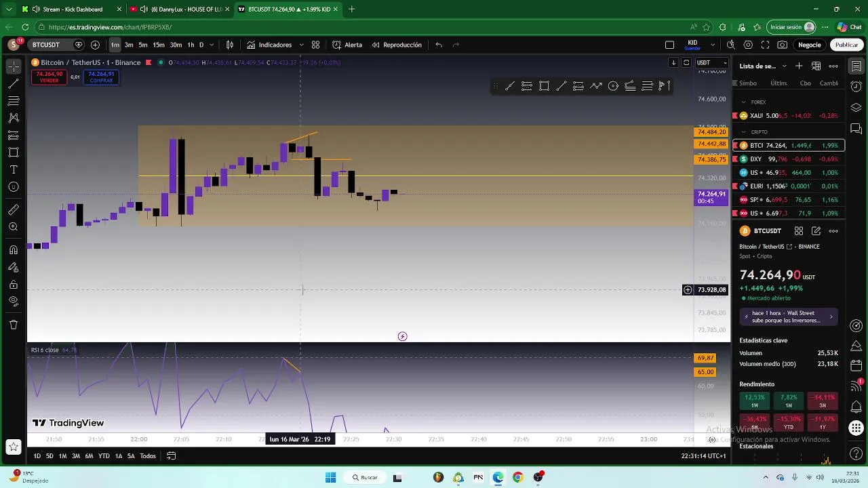
Task: Open Windows Start menu
Action: (x=330, y=477)
